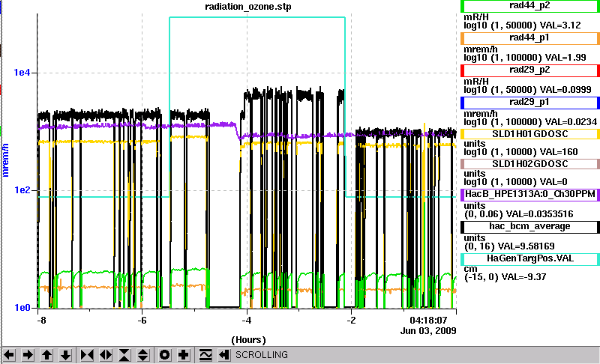This screenshot has height=364, width=600.
Task: Click the plus crosshair toolbar icon
Action: [183, 355]
